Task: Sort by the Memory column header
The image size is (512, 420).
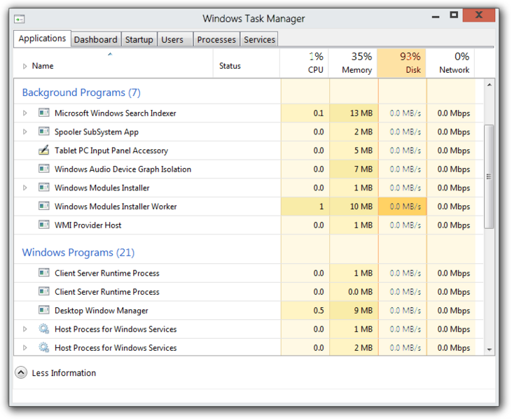Action: (x=354, y=63)
